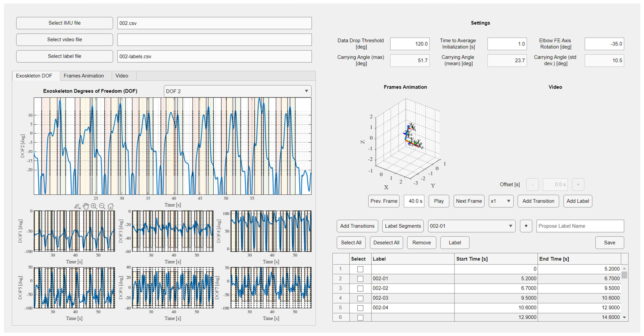The width and height of the screenshot is (644, 336).
Task: Open the DOF 2 dropdown menu
Action: [237, 91]
